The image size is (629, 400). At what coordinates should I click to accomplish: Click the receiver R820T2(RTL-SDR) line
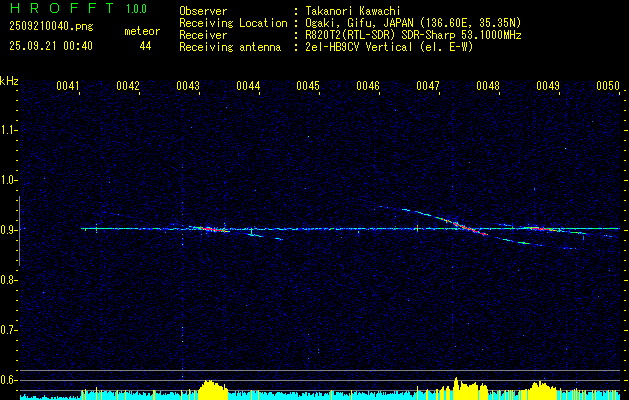tap(413, 35)
